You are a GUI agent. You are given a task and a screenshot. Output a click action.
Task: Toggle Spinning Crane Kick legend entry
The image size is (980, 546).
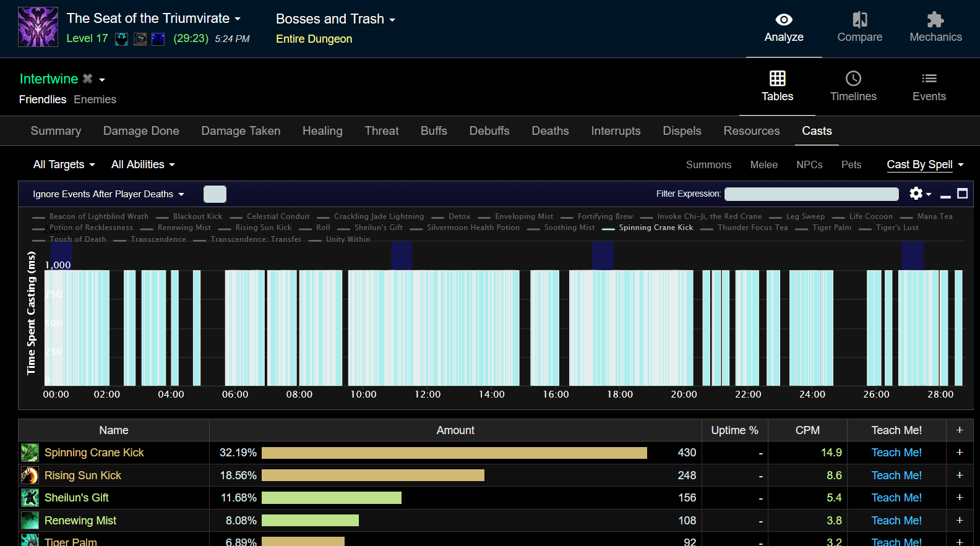point(655,228)
